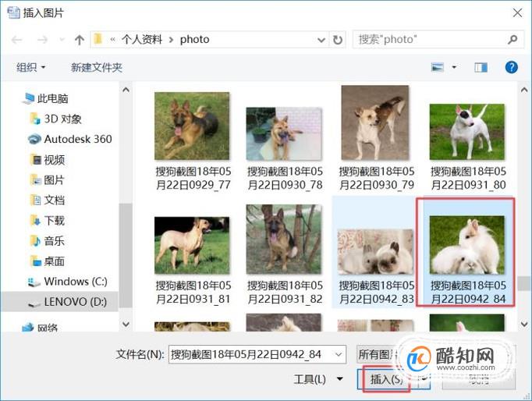Click the search magnifier icon
Image resolution: width=532 pixels, height=401 pixels.
[x=512, y=40]
